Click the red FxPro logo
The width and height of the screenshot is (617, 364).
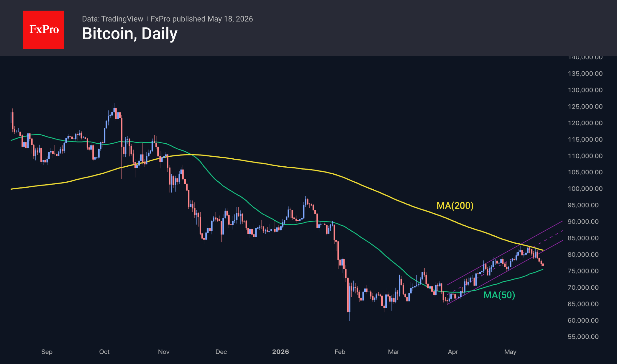44,29
